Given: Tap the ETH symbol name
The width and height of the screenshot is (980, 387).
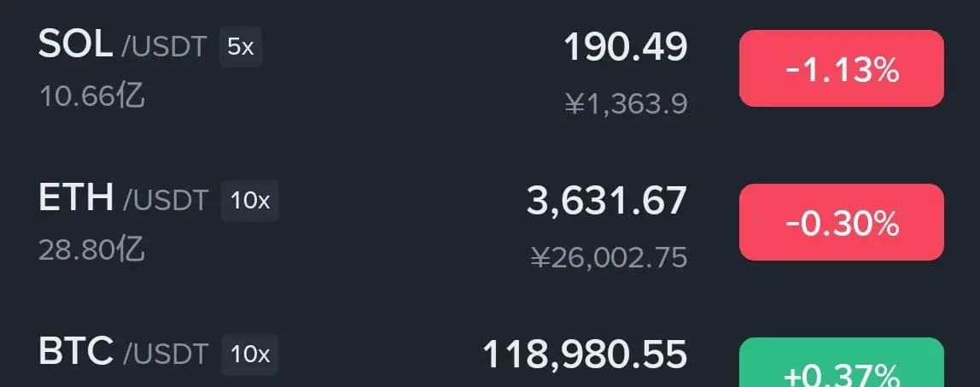Looking at the screenshot, I should coord(76,199).
